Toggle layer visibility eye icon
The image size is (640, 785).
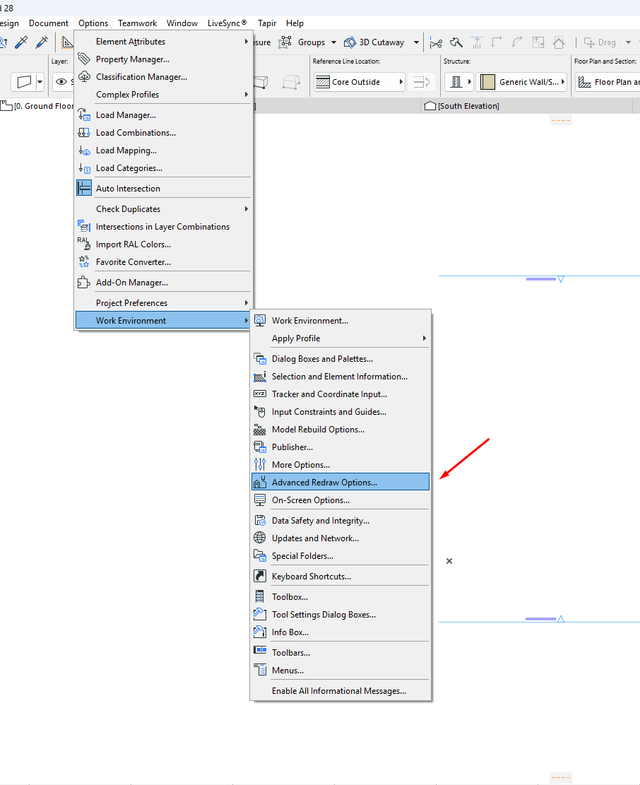pos(61,82)
